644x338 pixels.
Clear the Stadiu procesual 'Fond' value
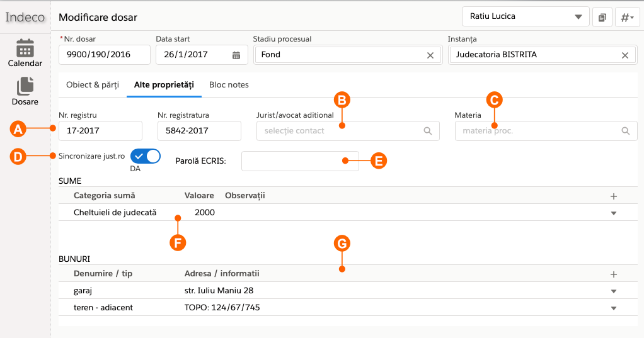(x=430, y=55)
